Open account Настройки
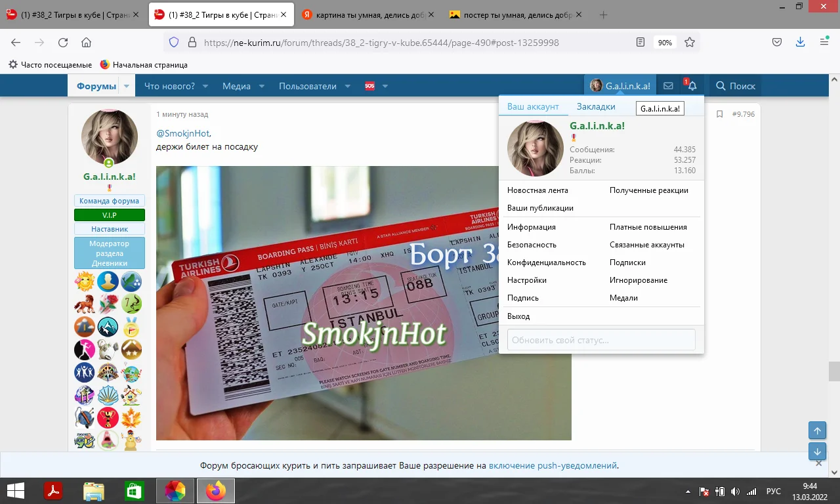The width and height of the screenshot is (840, 504). [526, 280]
